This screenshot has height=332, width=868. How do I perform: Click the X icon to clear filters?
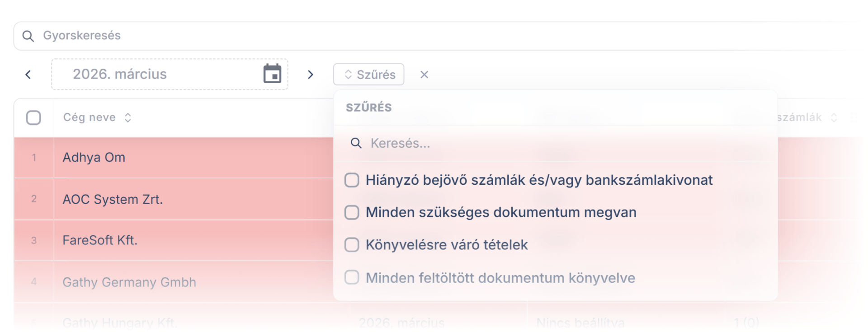(x=424, y=74)
